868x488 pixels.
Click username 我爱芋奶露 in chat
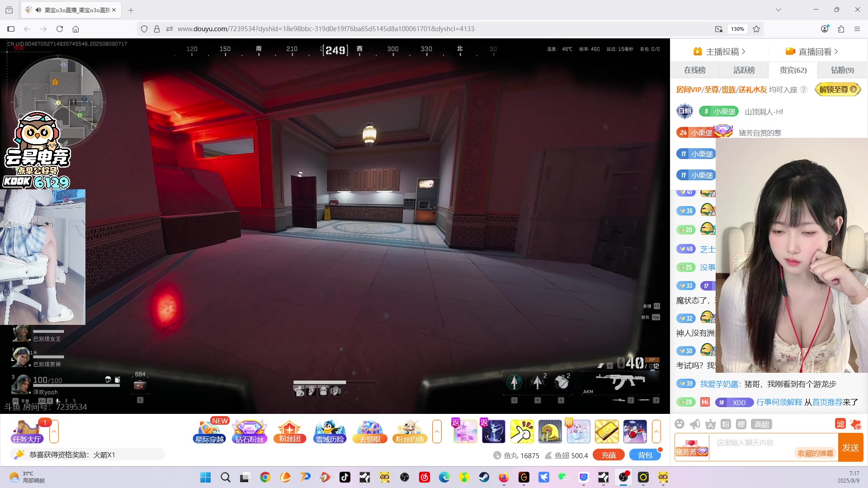pyautogui.click(x=719, y=384)
